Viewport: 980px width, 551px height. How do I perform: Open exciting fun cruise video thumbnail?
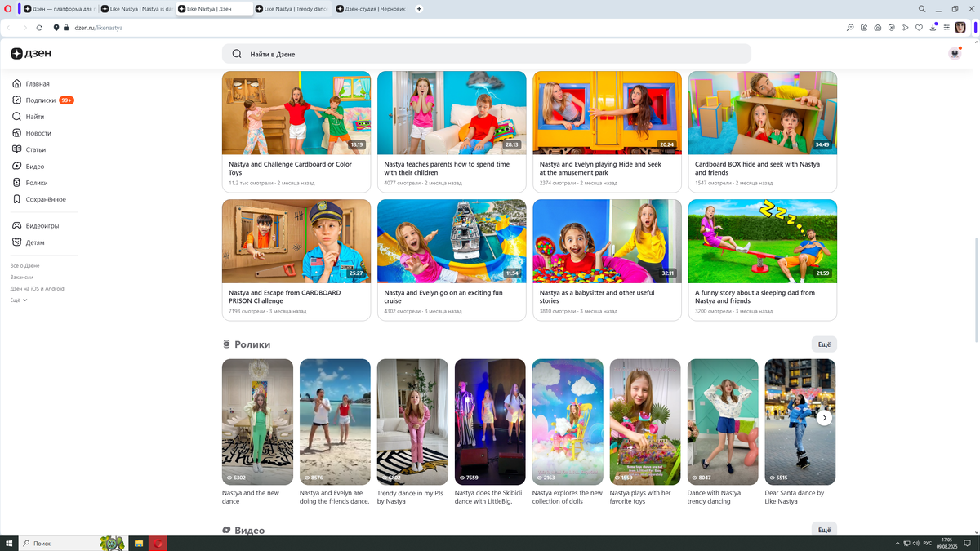452,241
